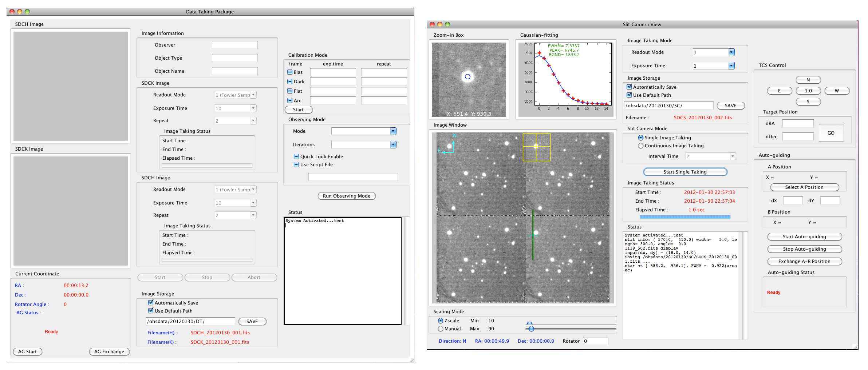The height and width of the screenshot is (370, 868).
Task: Open SDCH Readout Mode dropdown
Action: [x=236, y=189]
